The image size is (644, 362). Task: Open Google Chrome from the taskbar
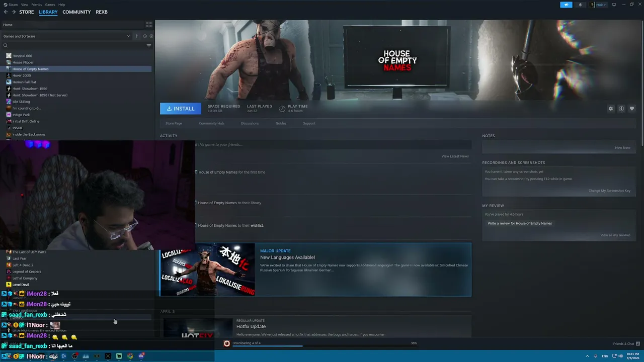(130, 356)
